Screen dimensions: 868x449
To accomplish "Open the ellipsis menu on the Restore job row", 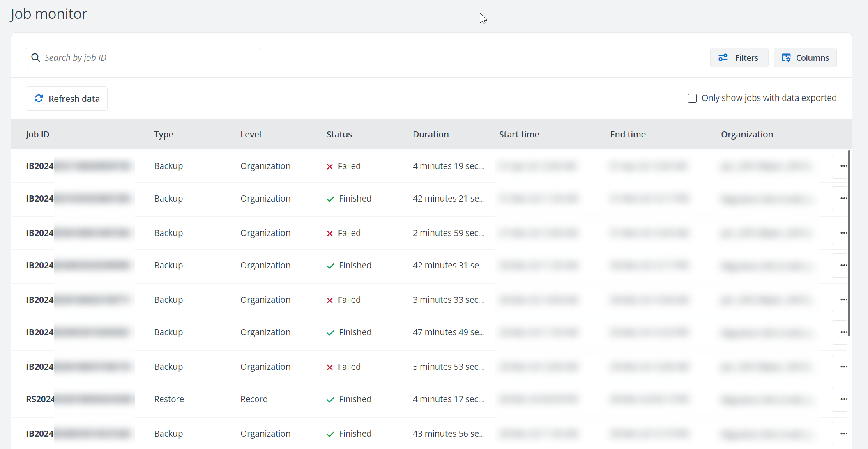I will tap(843, 399).
